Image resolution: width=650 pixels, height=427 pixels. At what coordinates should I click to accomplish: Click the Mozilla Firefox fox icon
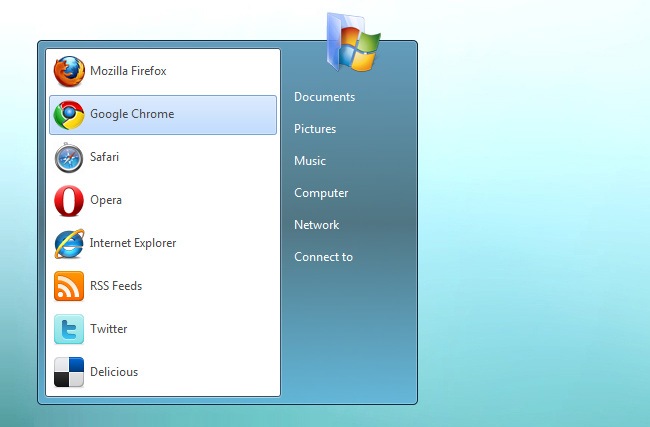tap(69, 71)
